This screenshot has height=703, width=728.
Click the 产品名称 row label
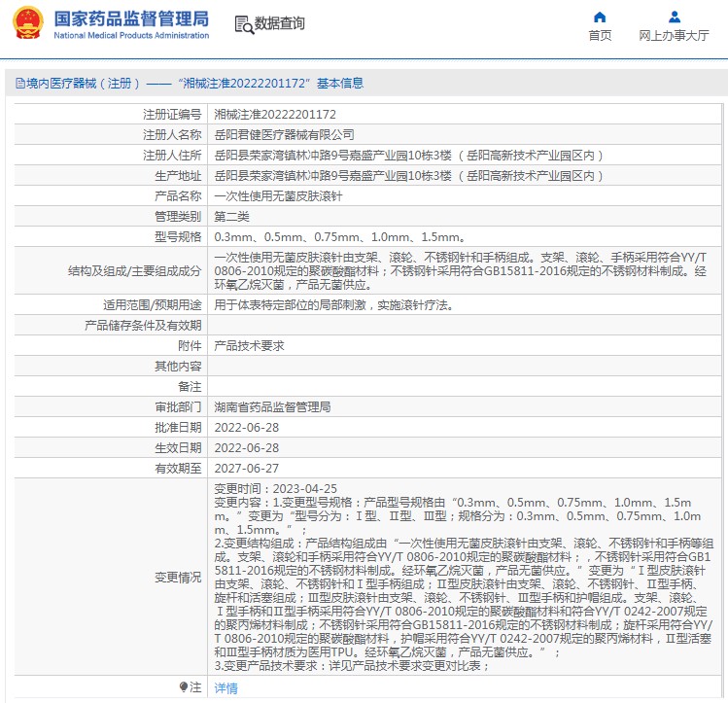pos(178,196)
